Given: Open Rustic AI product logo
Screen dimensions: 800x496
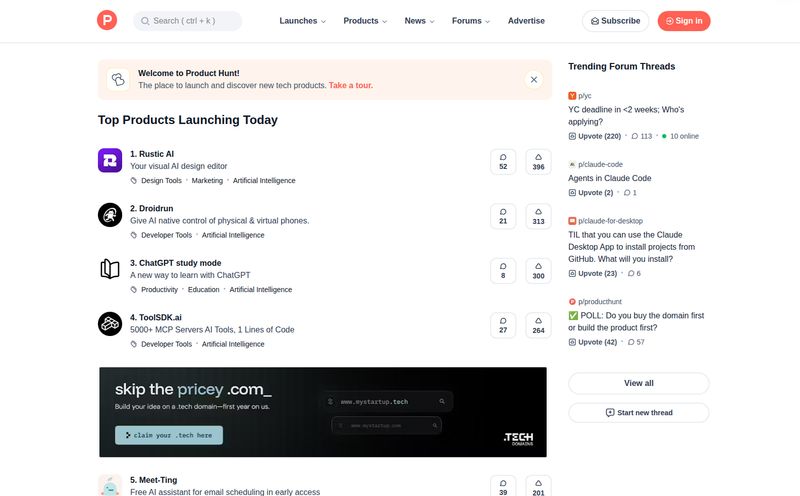Looking at the screenshot, I should 110,160.
